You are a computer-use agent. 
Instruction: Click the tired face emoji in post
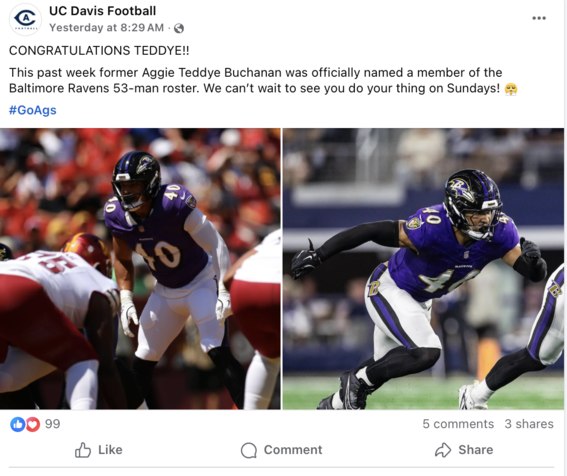(x=511, y=89)
